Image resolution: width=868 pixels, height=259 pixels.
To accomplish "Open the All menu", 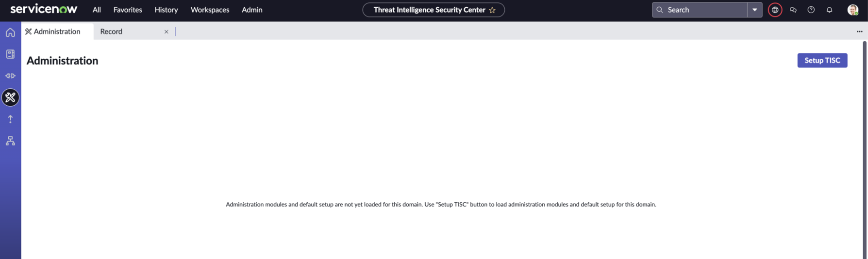I will (97, 10).
